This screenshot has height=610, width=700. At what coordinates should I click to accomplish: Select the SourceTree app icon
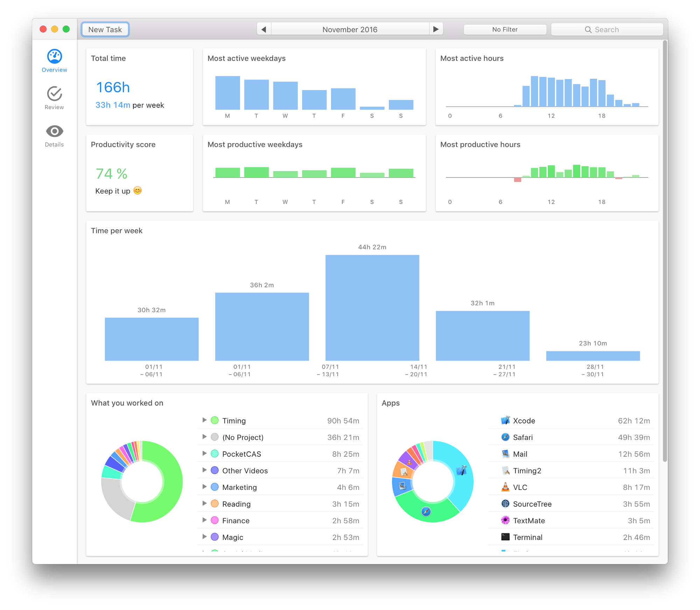point(505,504)
